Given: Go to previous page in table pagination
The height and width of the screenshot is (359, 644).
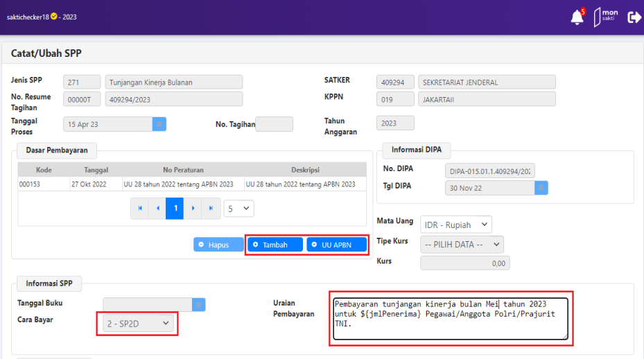Looking at the screenshot, I should 158,208.
